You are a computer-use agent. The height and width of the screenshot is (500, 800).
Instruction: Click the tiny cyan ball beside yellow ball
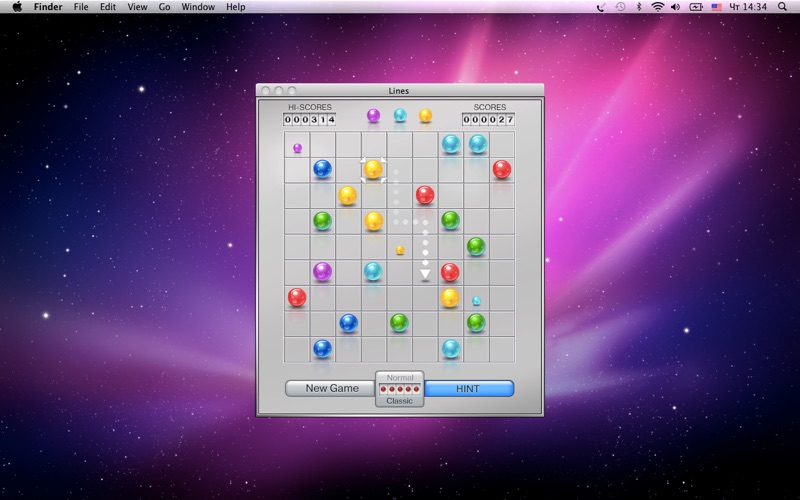(x=476, y=301)
